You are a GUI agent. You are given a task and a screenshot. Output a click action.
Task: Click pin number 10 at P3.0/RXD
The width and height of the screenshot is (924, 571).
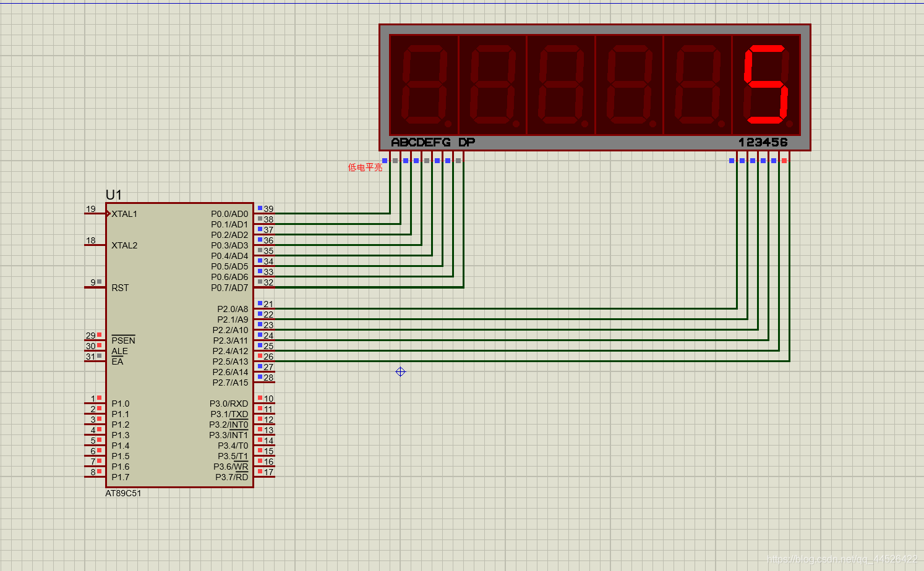click(268, 399)
